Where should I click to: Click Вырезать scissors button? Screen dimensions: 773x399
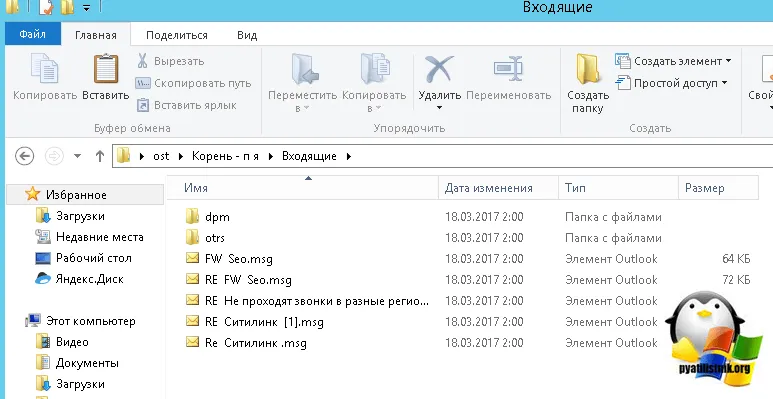170,61
